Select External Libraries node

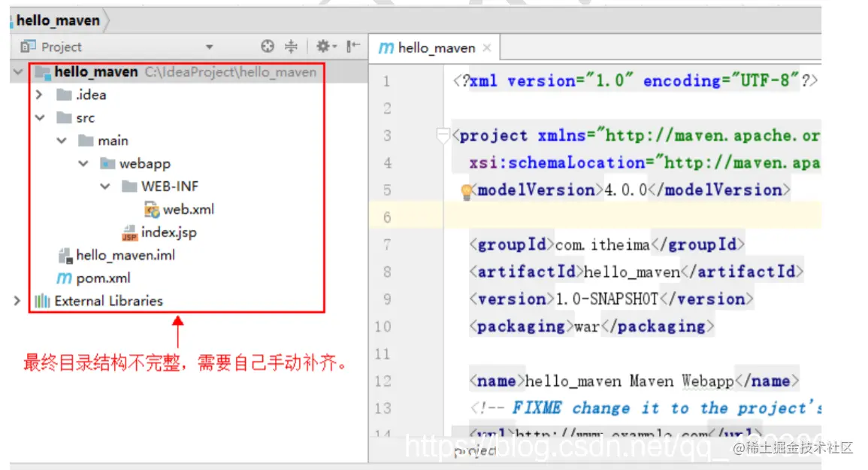point(108,301)
